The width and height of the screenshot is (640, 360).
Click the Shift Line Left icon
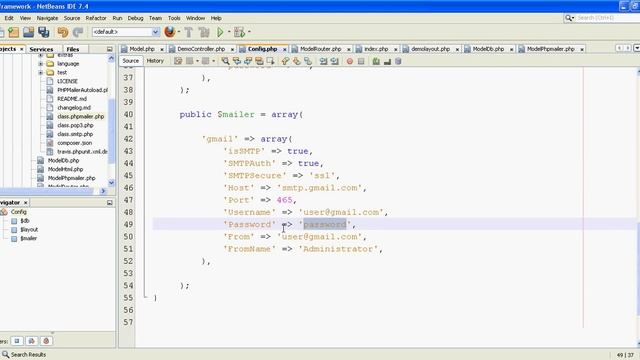point(323,61)
